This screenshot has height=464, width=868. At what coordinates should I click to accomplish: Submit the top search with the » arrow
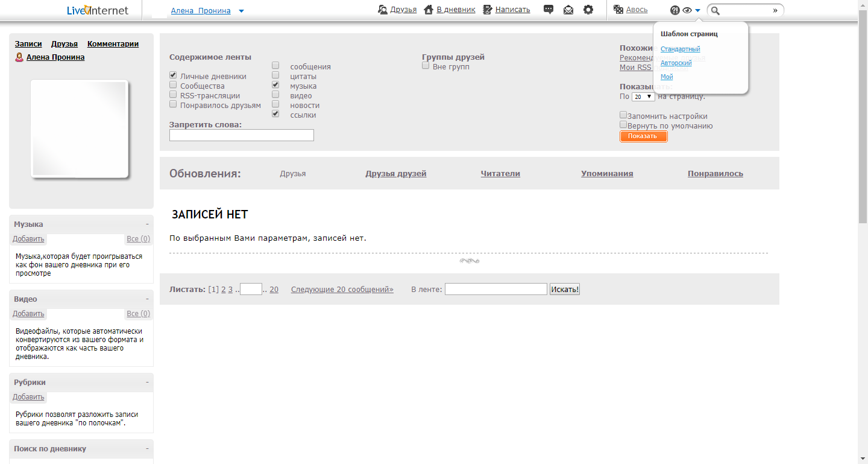(775, 10)
